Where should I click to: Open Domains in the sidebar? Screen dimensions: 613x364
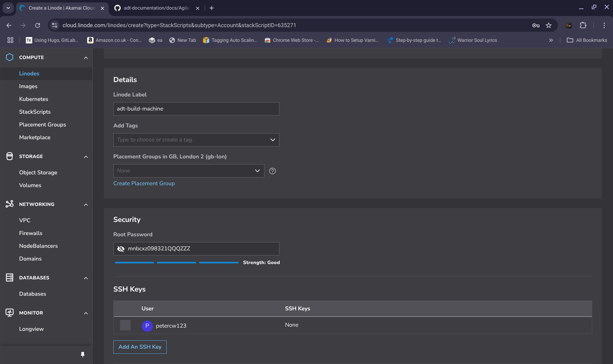[30, 259]
